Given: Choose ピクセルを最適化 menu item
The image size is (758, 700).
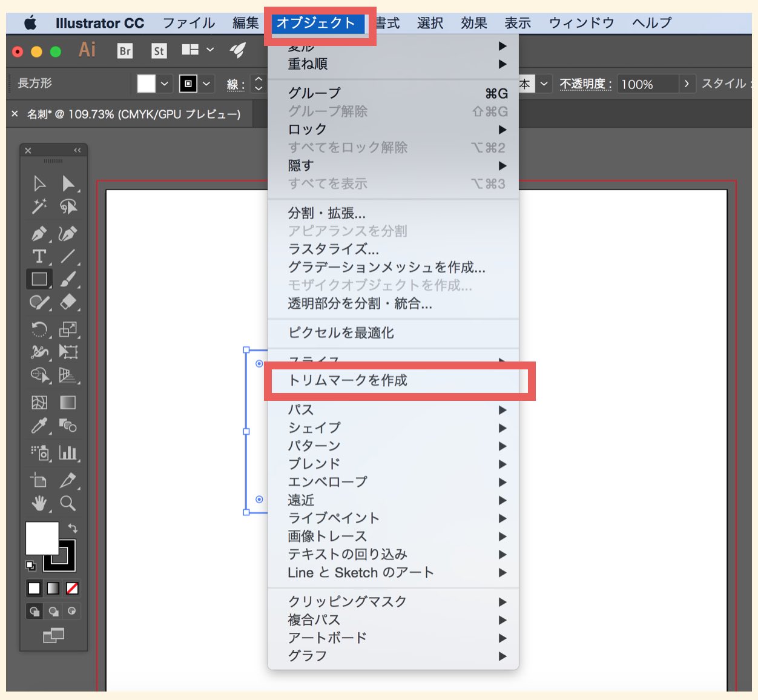Looking at the screenshot, I should tap(393, 332).
